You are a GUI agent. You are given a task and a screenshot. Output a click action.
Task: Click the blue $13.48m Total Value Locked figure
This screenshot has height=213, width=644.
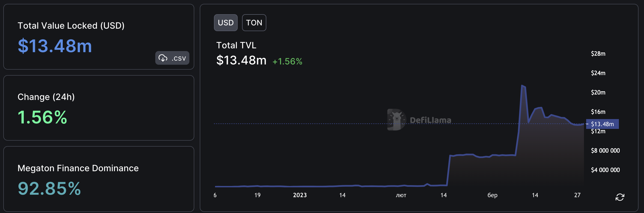coord(55,46)
